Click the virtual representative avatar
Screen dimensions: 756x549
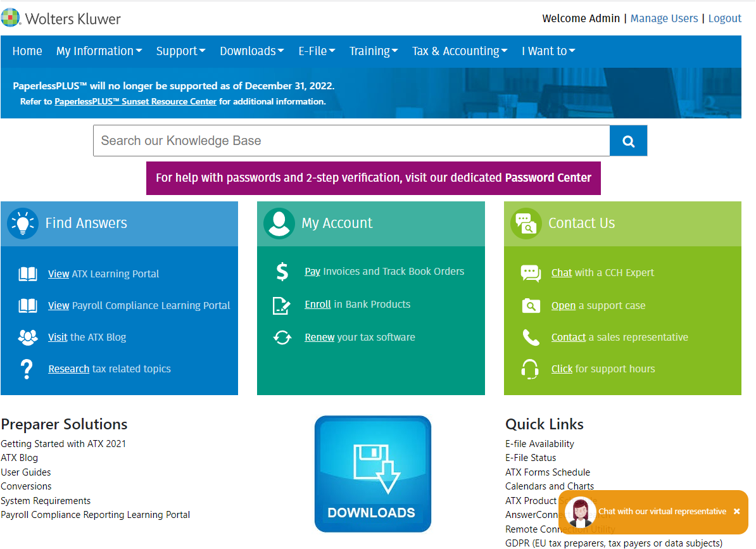click(x=581, y=512)
